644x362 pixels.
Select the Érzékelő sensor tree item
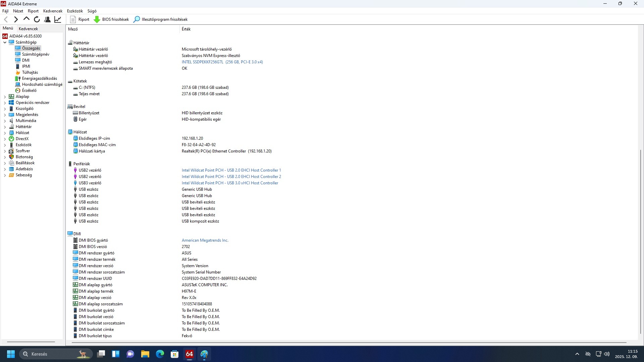point(29,90)
